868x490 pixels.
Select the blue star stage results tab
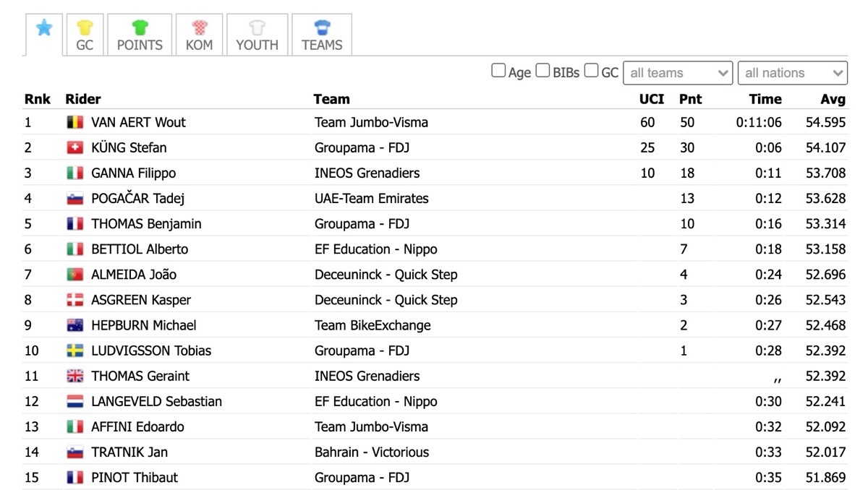click(x=44, y=34)
